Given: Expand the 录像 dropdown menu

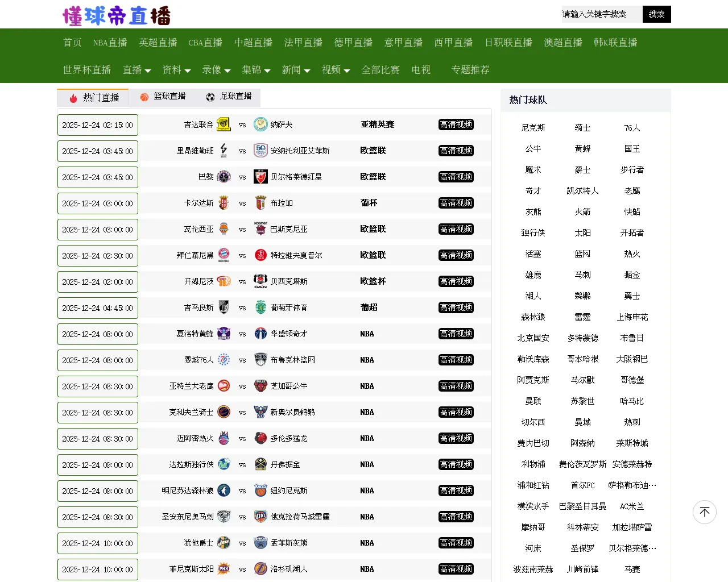Looking at the screenshot, I should pyautogui.click(x=216, y=70).
